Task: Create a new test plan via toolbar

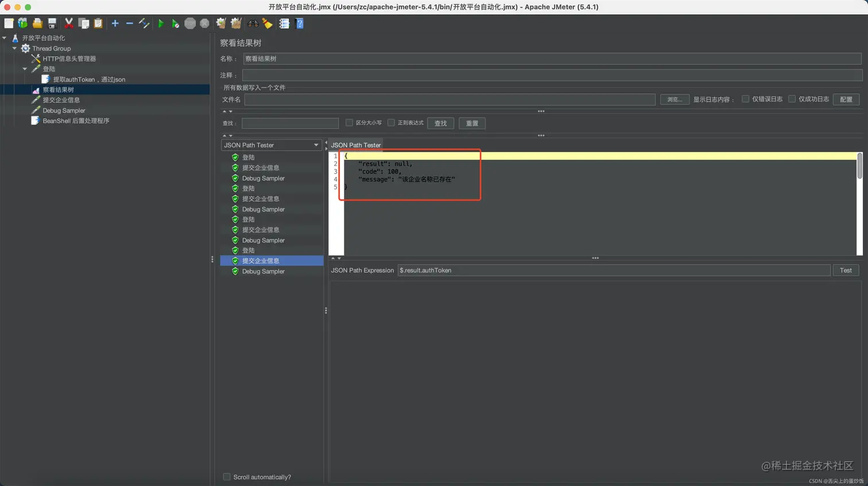Action: tap(9, 24)
